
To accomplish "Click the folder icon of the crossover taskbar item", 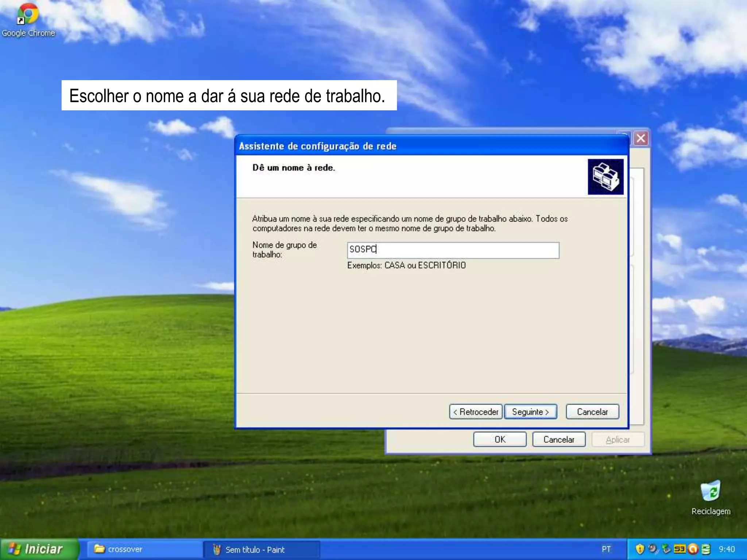I will [x=99, y=549].
